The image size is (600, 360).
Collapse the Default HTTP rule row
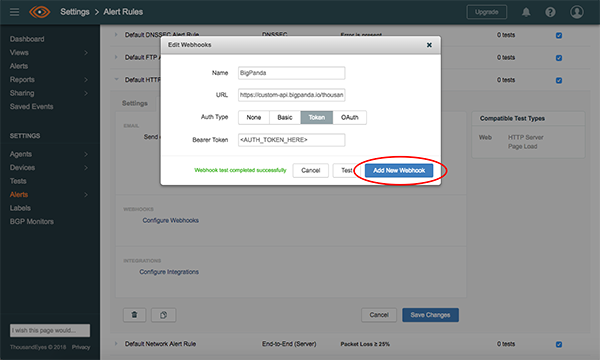point(116,80)
